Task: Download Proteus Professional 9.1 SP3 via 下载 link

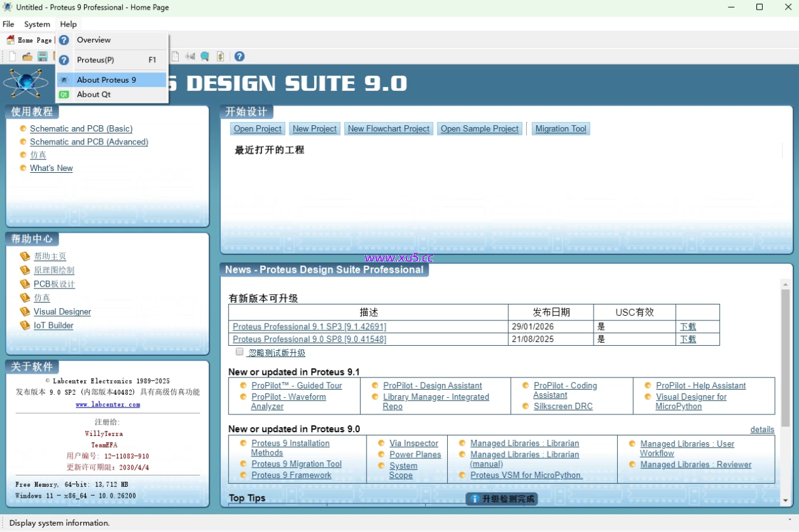Action: [688, 327]
